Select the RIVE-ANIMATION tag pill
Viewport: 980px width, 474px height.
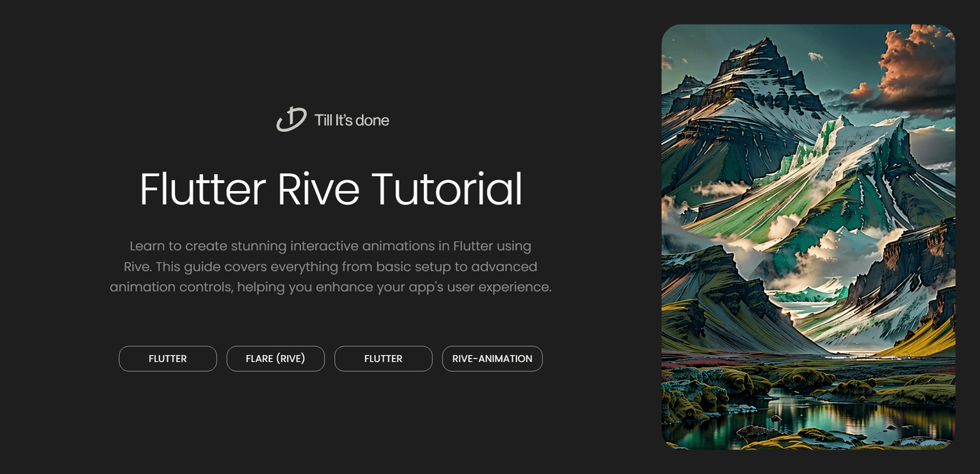pos(492,358)
